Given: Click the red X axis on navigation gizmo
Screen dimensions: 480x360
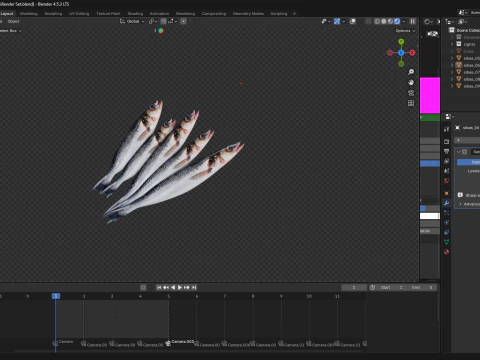Looking at the screenshot, I should click(412, 53).
